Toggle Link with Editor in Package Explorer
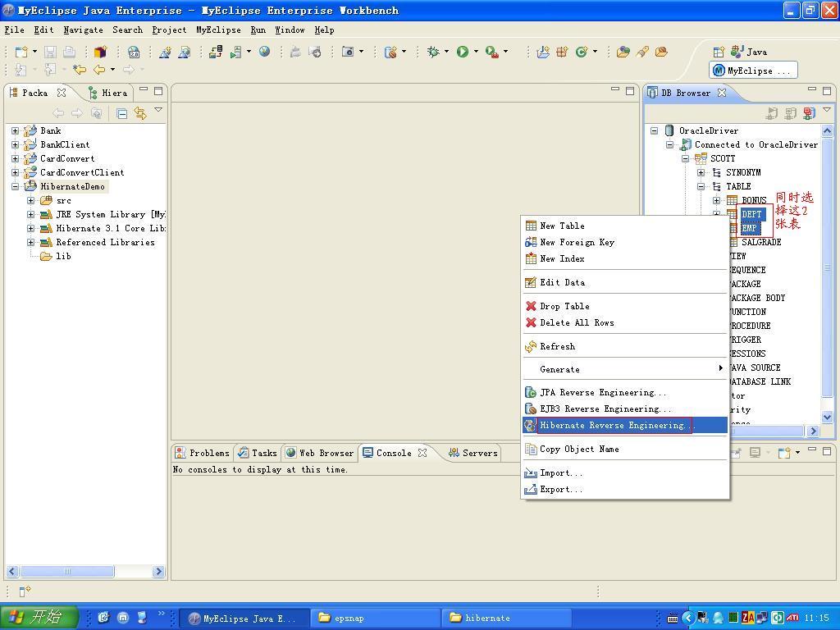 click(x=140, y=113)
